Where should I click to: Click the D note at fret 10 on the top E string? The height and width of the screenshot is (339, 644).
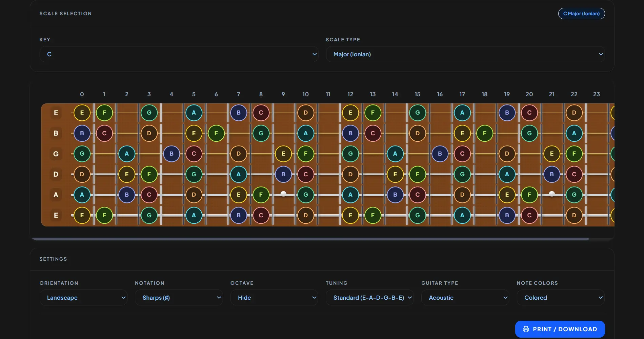(x=306, y=113)
